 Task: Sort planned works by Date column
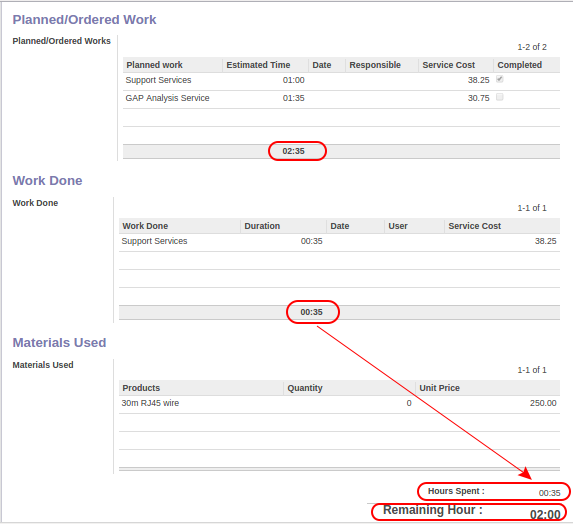tap(322, 65)
